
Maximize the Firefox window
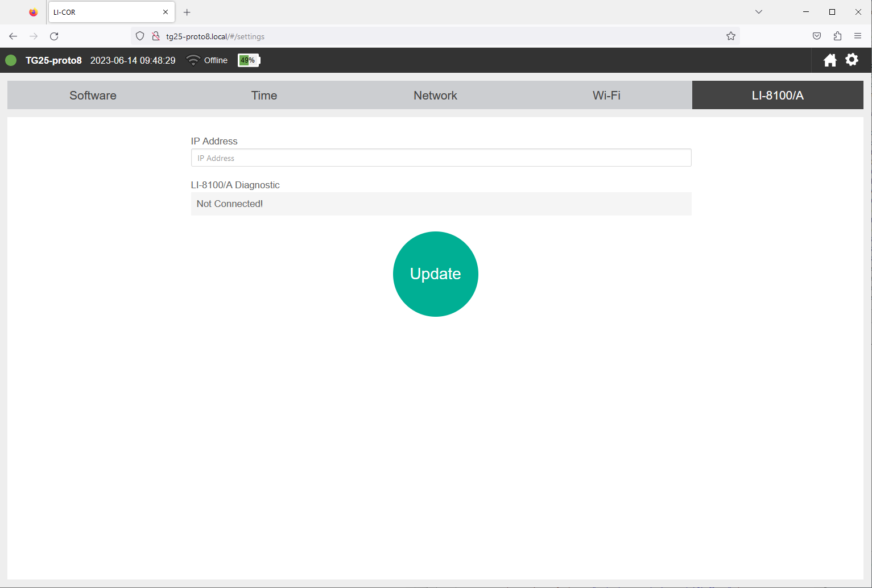tap(832, 12)
